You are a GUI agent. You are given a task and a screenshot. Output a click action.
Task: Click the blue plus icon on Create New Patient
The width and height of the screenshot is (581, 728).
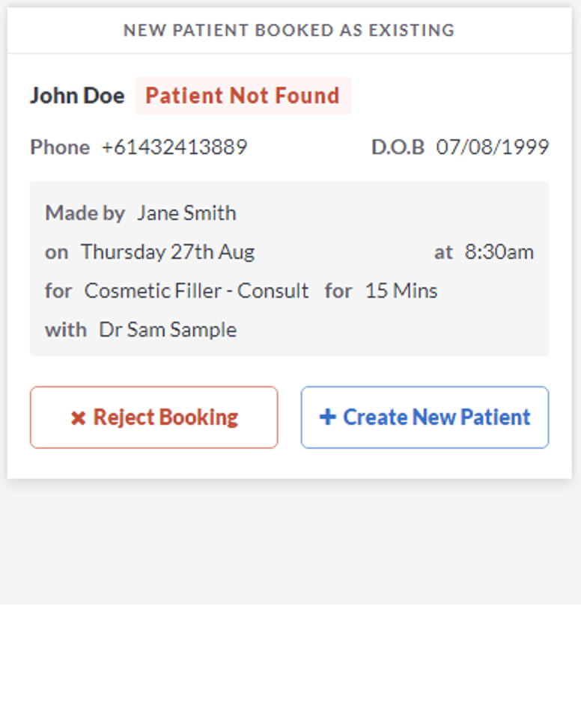tap(327, 417)
